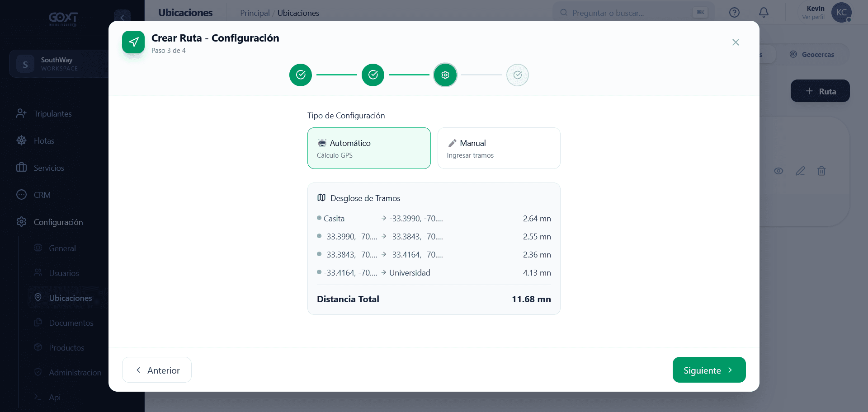Image resolution: width=868 pixels, height=412 pixels.
Task: Go to second completed step circle
Action: 373,75
